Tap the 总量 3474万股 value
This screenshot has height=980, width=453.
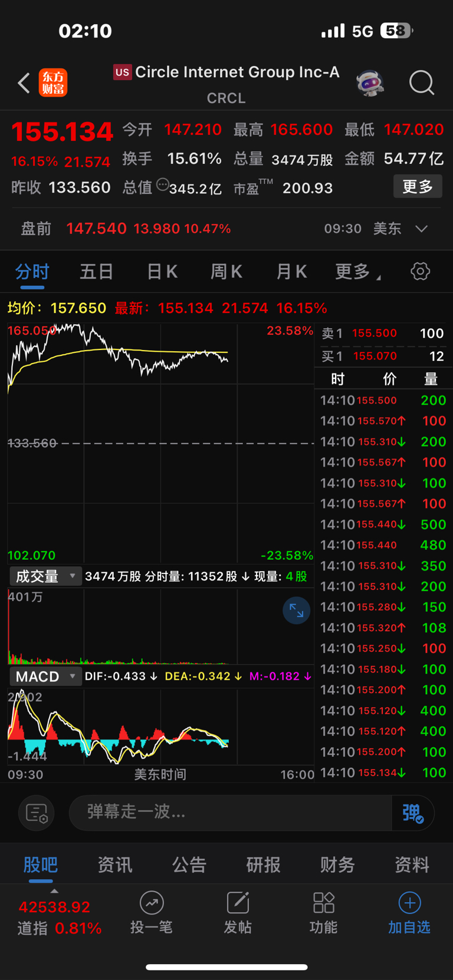pos(302,160)
